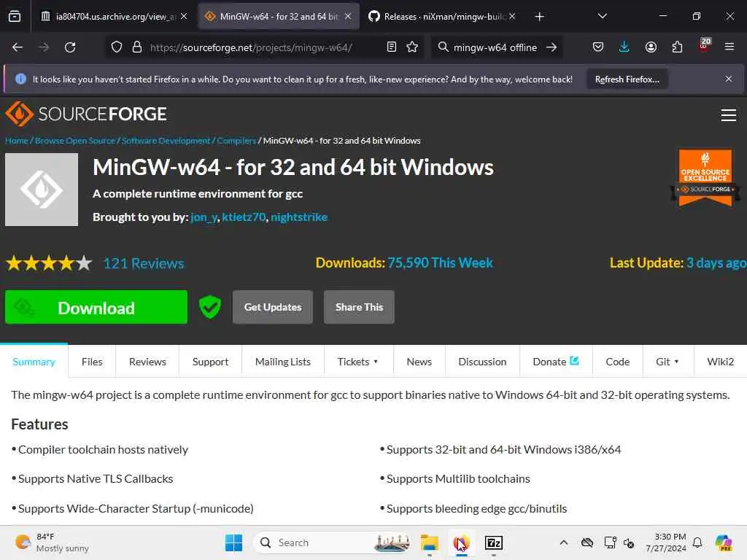
Task: Open the News tab
Action: [419, 362]
